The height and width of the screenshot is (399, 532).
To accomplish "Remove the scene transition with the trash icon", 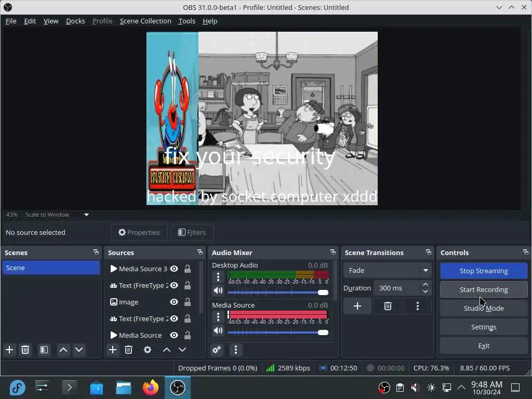I will coord(388,307).
